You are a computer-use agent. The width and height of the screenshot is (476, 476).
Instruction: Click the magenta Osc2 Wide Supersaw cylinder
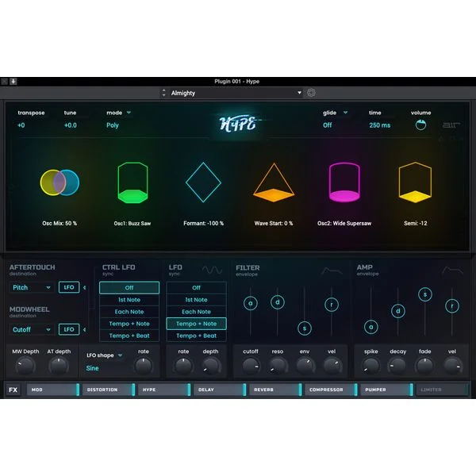(x=344, y=182)
